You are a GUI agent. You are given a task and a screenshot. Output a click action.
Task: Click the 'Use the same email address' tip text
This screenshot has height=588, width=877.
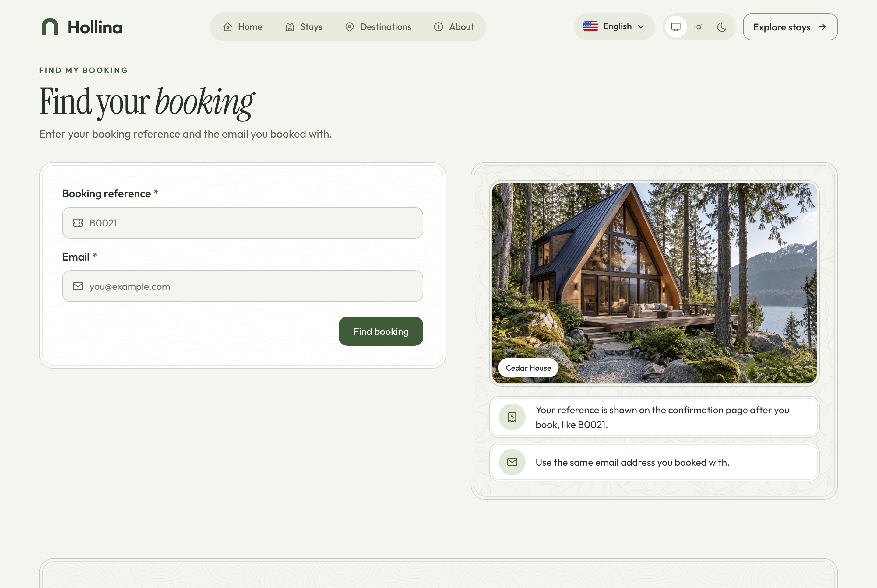click(632, 462)
